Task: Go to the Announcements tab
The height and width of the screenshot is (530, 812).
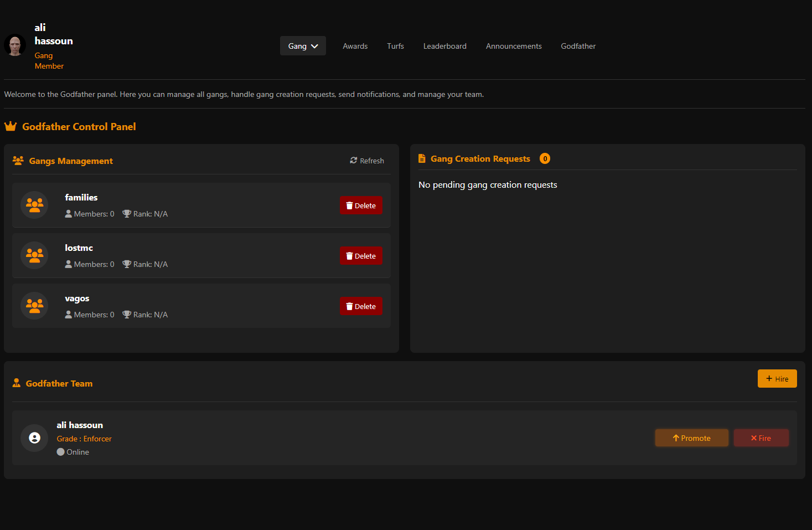Action: (514, 46)
